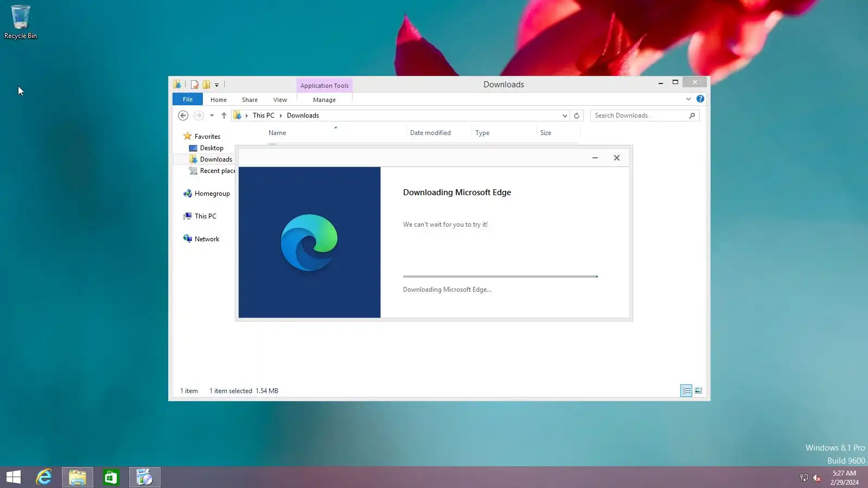Minimize the Downloads Explorer window

(x=660, y=83)
